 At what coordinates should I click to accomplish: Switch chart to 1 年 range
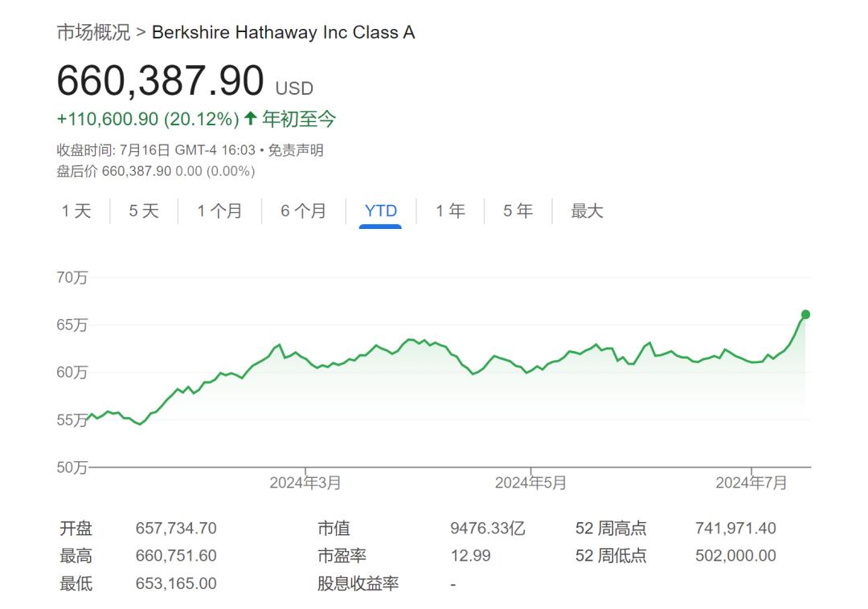[x=450, y=211]
